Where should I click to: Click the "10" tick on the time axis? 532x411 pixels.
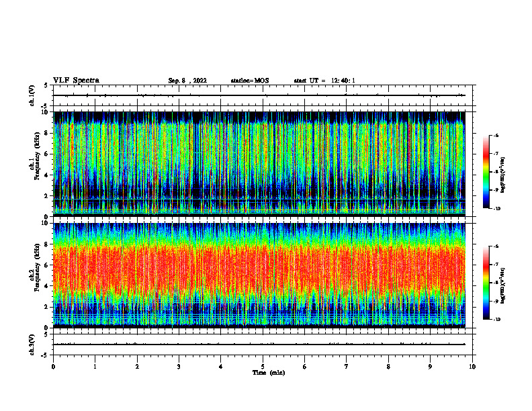(x=472, y=367)
